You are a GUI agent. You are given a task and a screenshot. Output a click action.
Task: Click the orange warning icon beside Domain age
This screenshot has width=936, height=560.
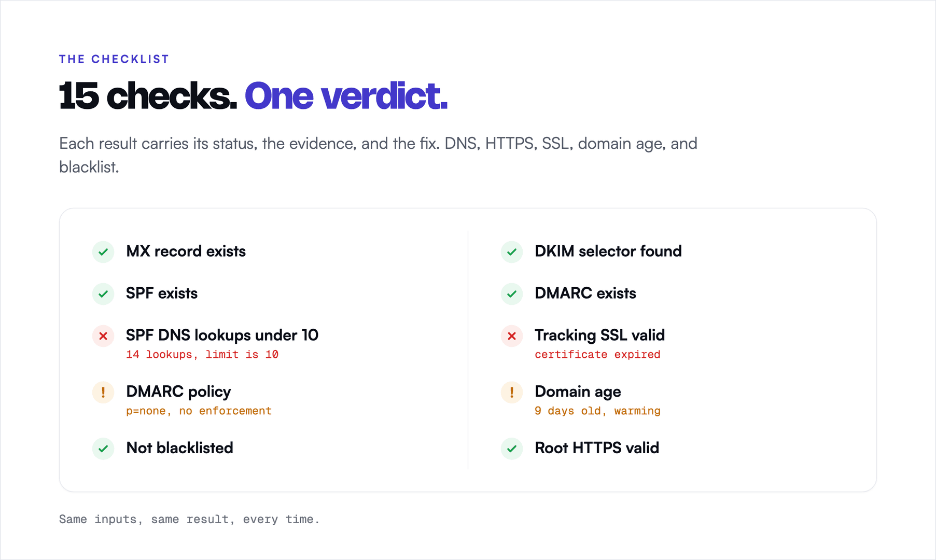coord(512,393)
